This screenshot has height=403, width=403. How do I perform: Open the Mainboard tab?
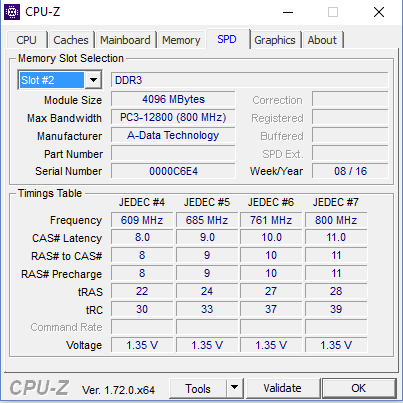[125, 40]
